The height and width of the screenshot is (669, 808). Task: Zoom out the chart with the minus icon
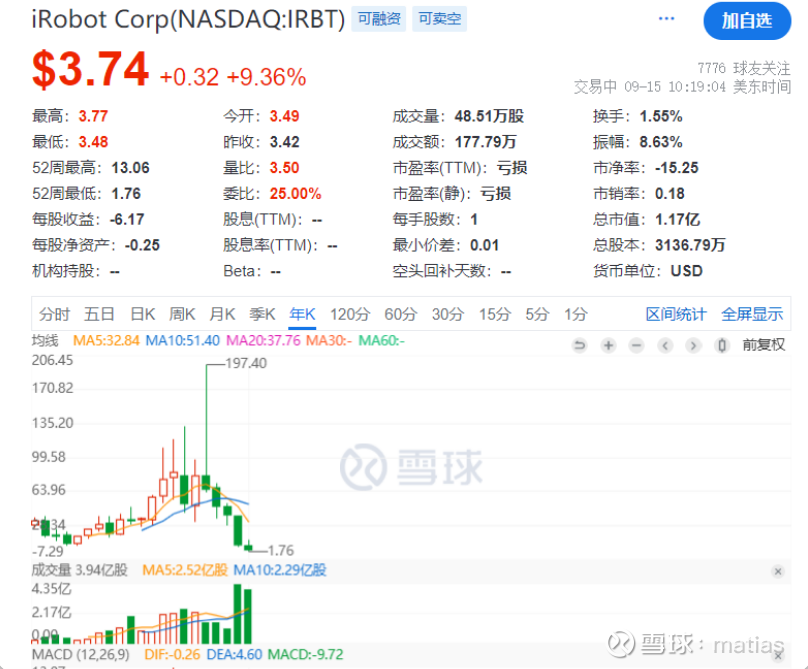pyautogui.click(x=636, y=345)
